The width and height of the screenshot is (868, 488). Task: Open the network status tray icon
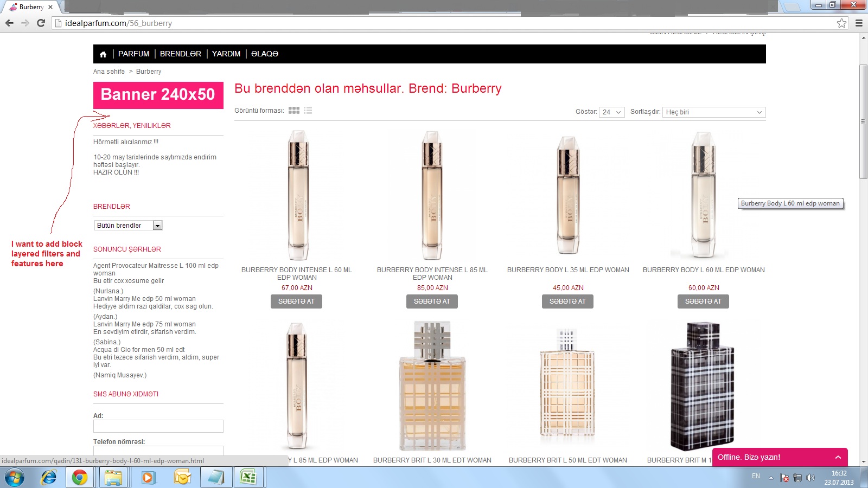(797, 478)
